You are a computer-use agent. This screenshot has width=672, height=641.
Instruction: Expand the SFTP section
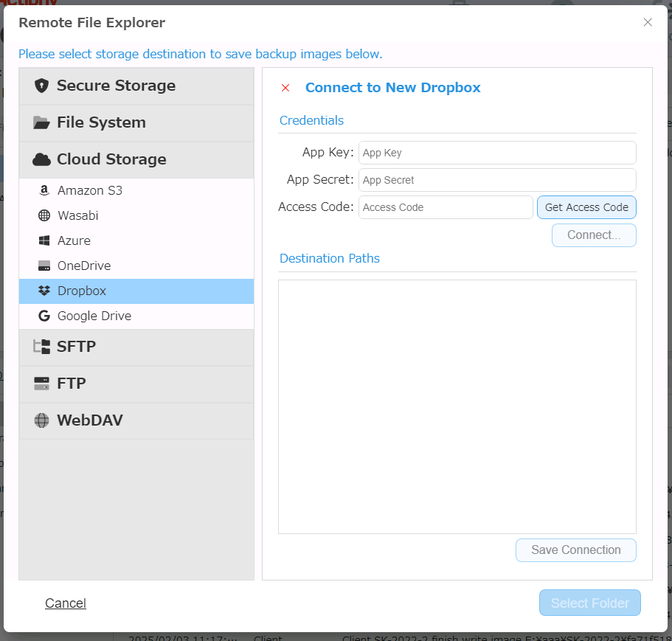coord(77,347)
